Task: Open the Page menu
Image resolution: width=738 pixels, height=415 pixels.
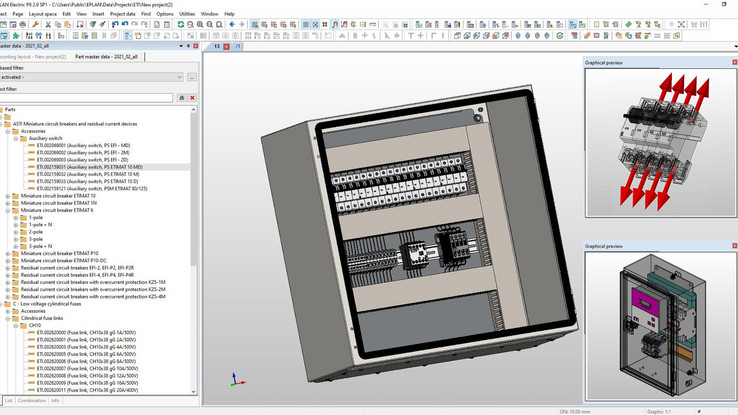Action: pos(18,14)
